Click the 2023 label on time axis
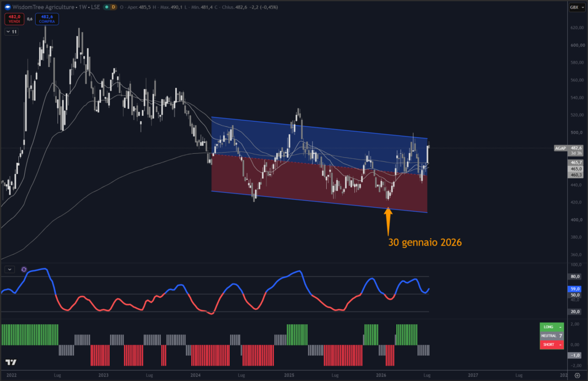Viewport: 588px width, 381px height. [103, 375]
